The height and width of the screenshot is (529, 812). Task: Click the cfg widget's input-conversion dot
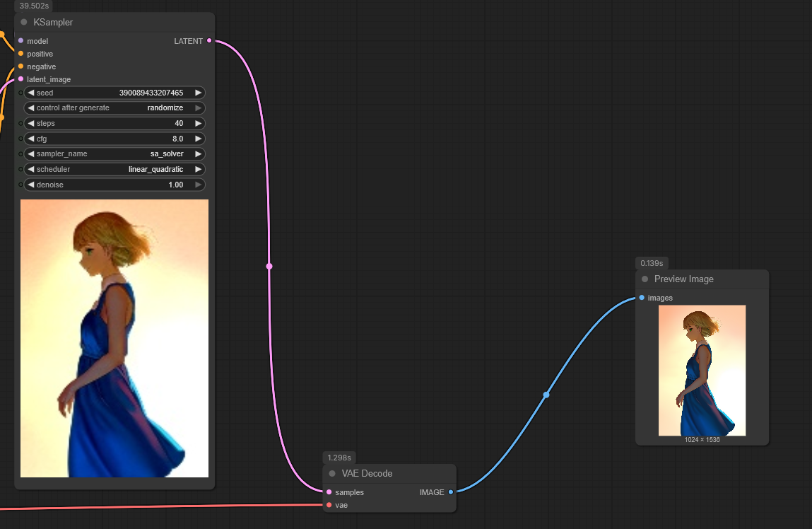(20, 139)
